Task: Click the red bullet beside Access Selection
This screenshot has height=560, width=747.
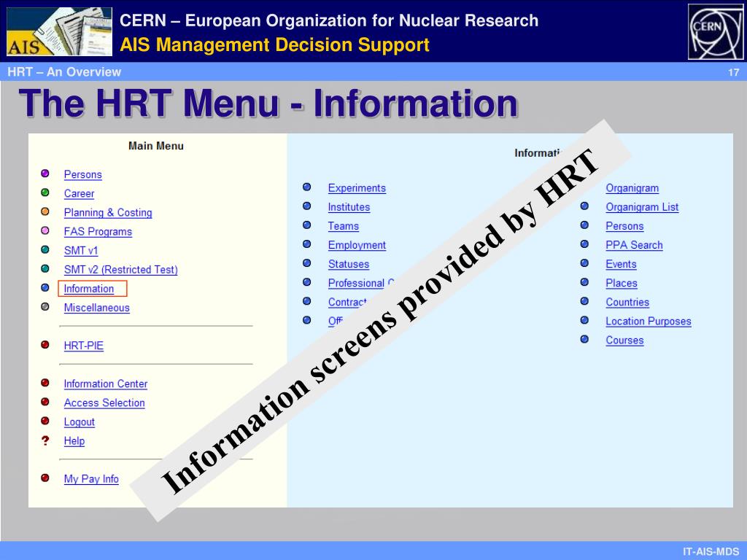Action: (45, 402)
